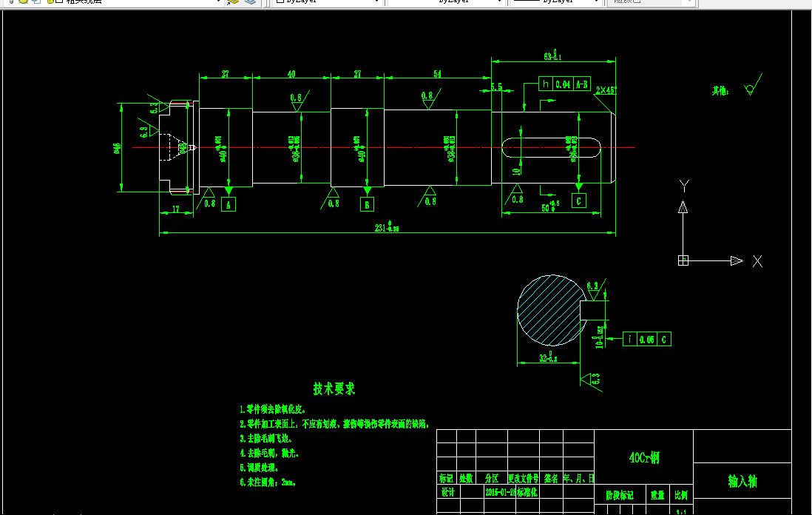The height and width of the screenshot is (515, 812).
Task: Select the 50 keyway length dimension
Action: [x=550, y=206]
